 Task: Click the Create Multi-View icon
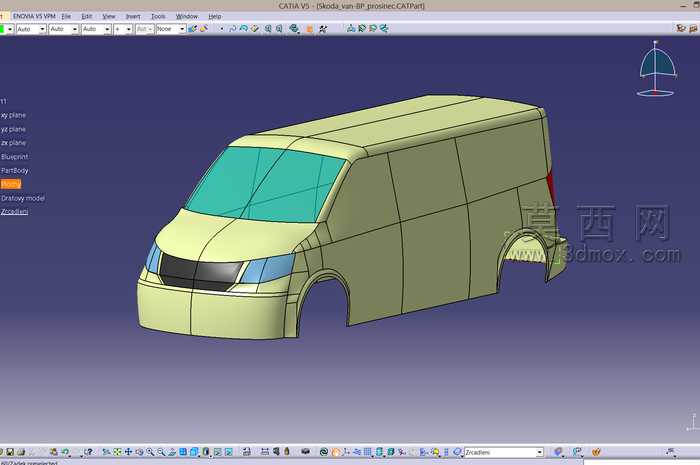pyautogui.click(x=183, y=452)
